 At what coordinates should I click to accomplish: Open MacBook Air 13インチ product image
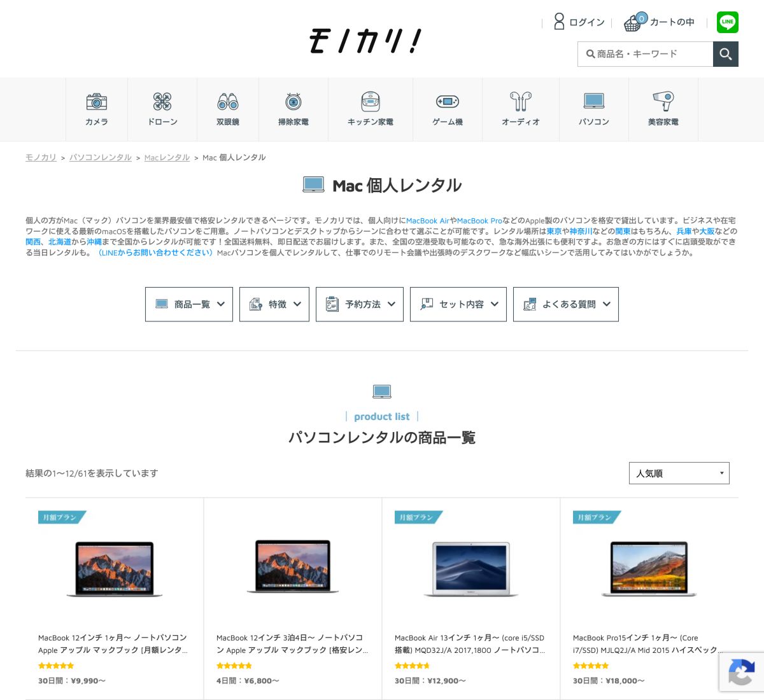pyautogui.click(x=471, y=569)
